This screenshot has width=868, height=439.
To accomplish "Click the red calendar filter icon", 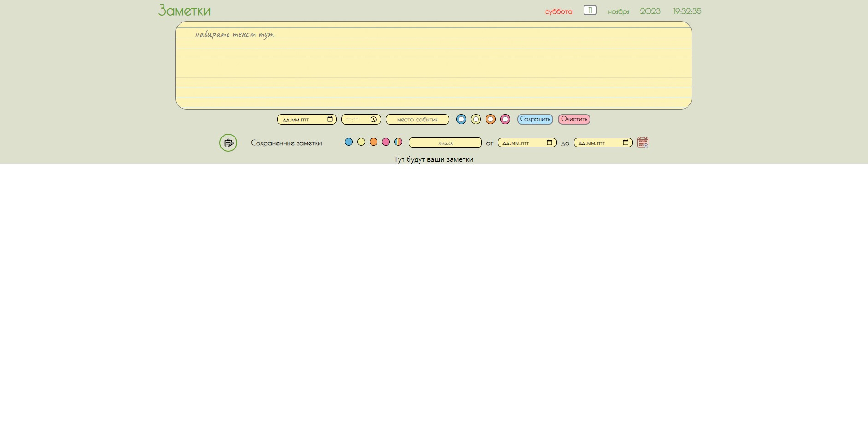I will tap(643, 143).
